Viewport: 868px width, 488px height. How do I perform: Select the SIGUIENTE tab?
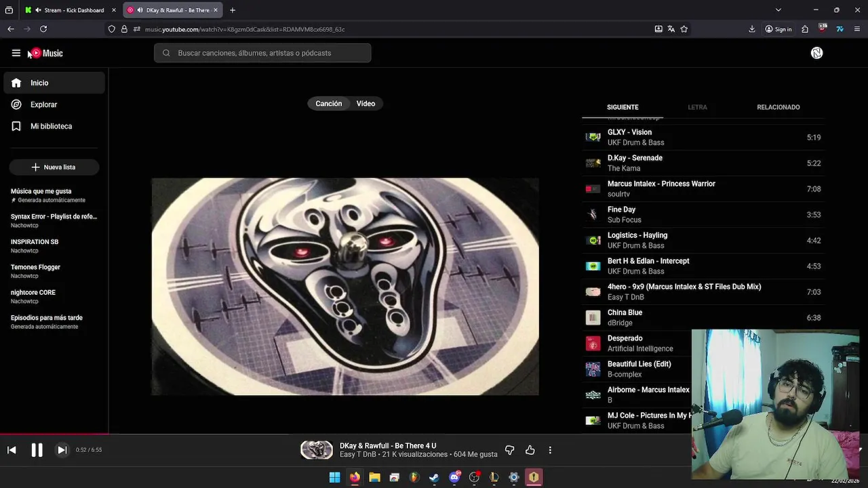[x=623, y=107]
